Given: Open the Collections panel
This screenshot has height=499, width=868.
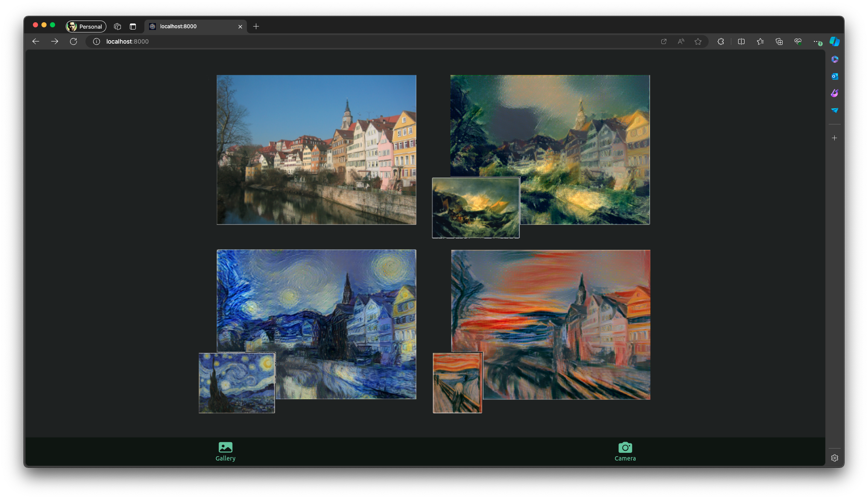Looking at the screenshot, I should coord(779,41).
